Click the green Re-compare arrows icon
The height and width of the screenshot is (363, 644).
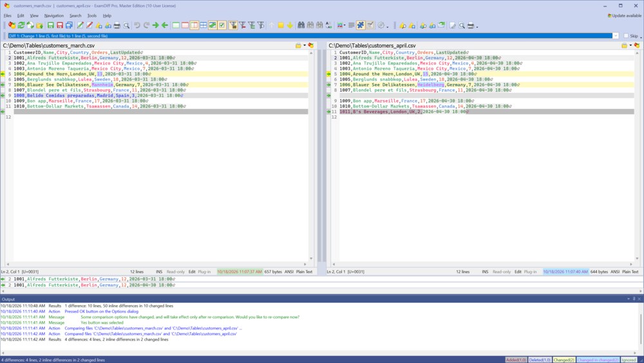pyautogui.click(x=21, y=26)
